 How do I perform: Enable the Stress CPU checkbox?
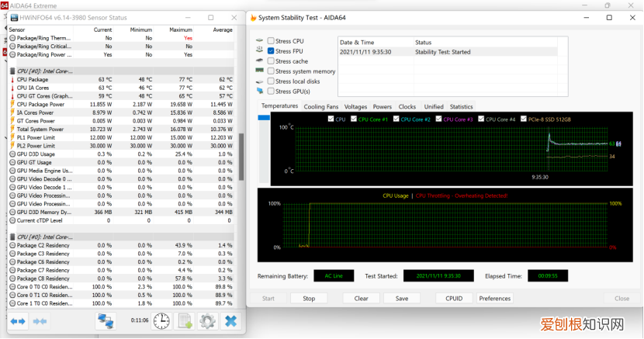click(x=271, y=40)
